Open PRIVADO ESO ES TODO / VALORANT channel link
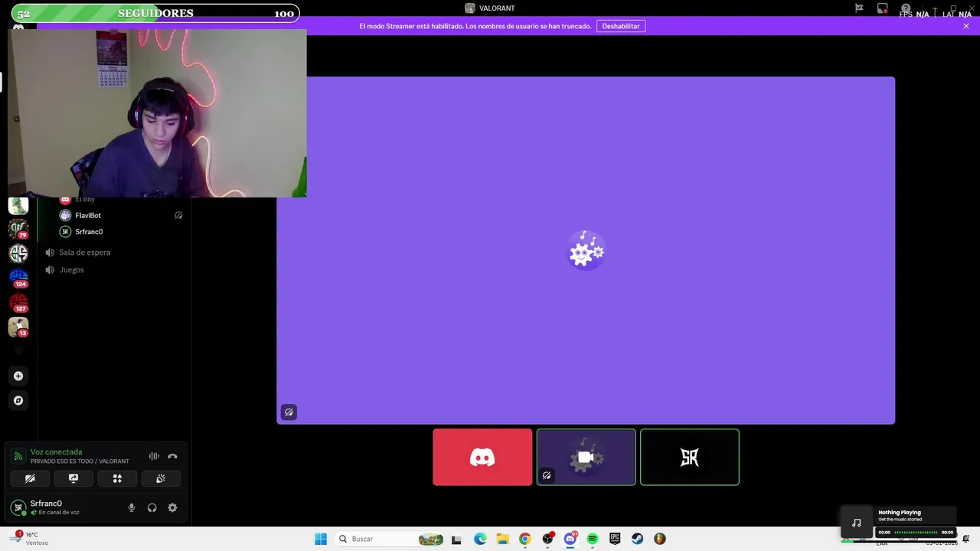Image resolution: width=980 pixels, height=551 pixels. (80, 461)
